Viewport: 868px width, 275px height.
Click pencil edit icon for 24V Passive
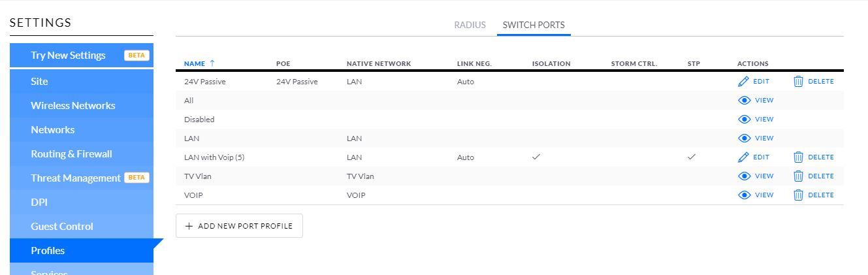pyautogui.click(x=743, y=82)
